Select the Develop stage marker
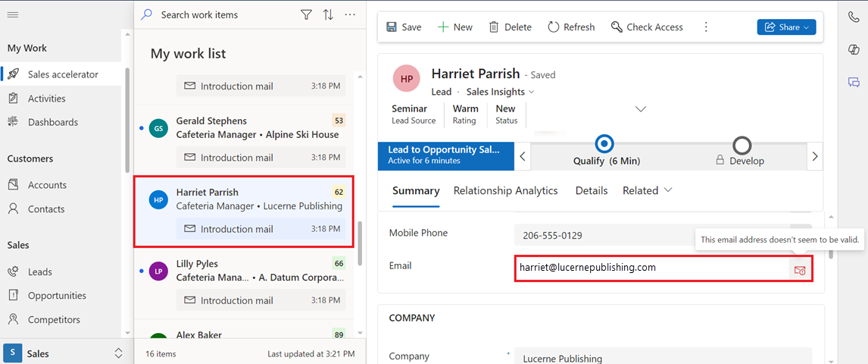This screenshot has height=364, width=868. point(742,145)
